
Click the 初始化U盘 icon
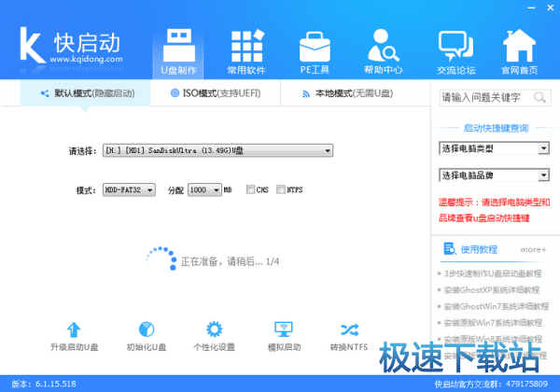point(147,329)
